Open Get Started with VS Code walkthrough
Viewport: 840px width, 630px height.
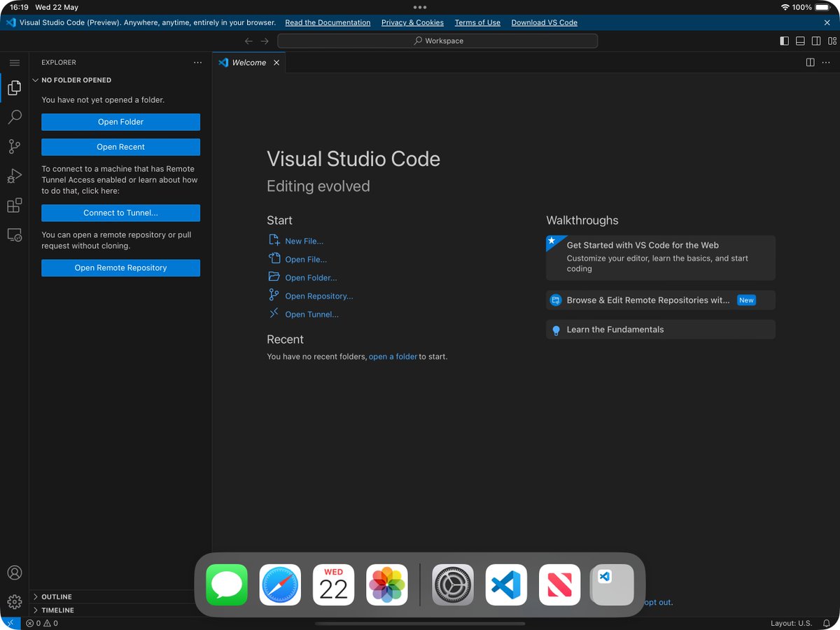[x=661, y=258]
